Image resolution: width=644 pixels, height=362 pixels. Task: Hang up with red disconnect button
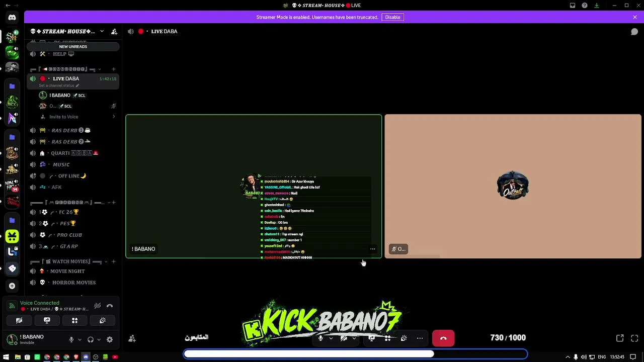(443, 338)
